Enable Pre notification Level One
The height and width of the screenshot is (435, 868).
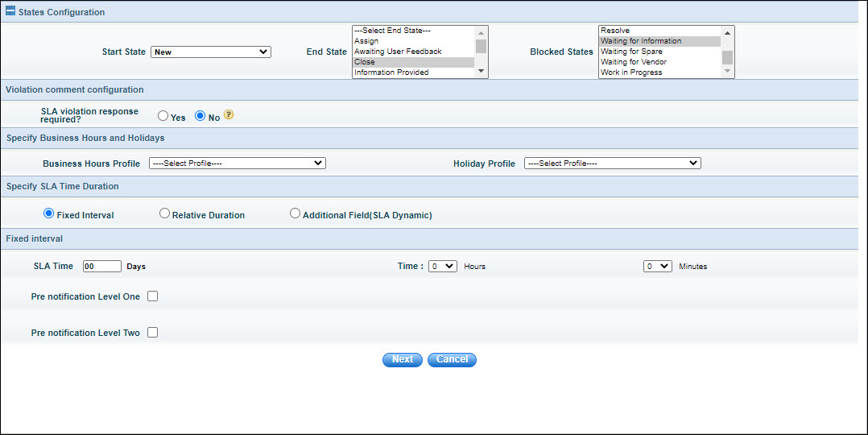click(153, 296)
